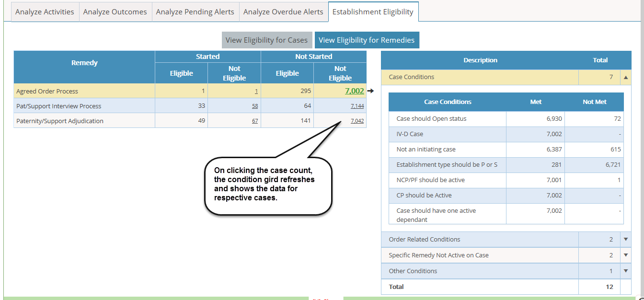Click the Total column header
The height and width of the screenshot is (300, 644).
pyautogui.click(x=600, y=60)
